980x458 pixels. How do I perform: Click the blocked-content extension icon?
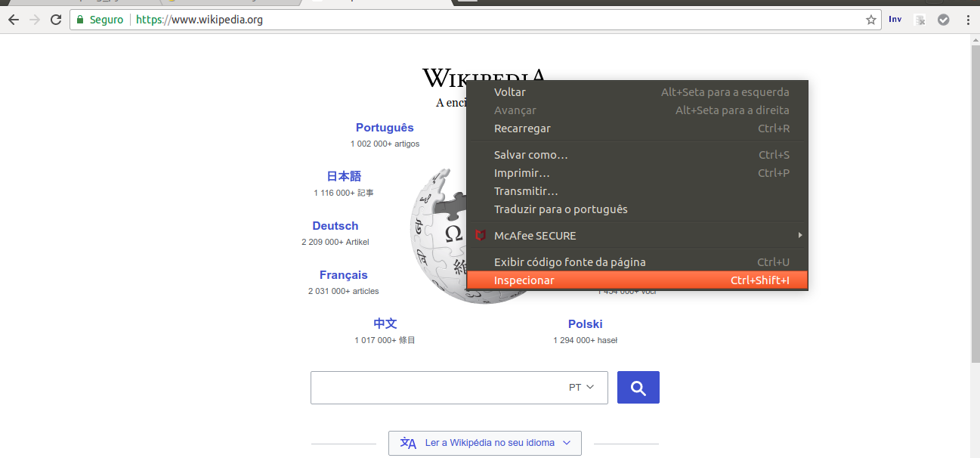[920, 20]
